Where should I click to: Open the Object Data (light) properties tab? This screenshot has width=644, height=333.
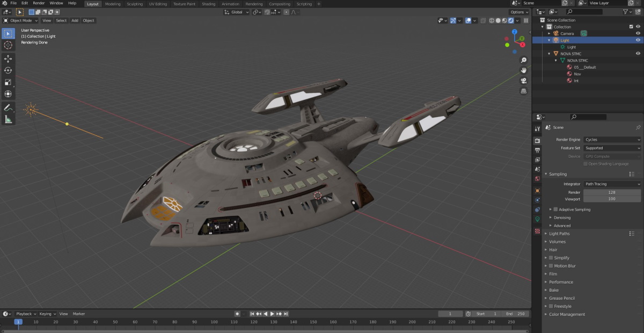pos(537,219)
